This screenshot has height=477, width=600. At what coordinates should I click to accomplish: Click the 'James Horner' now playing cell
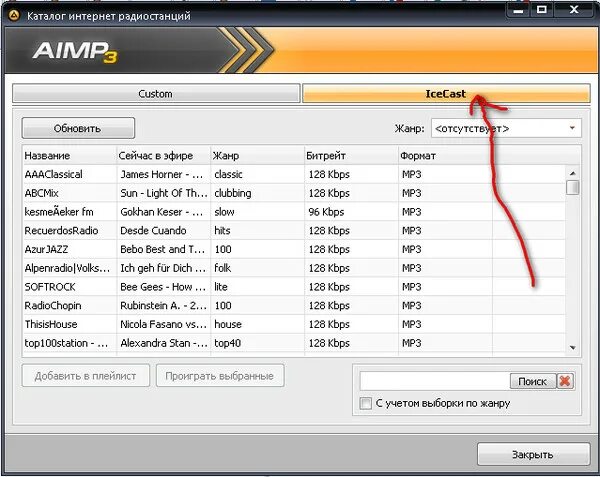pos(163,174)
